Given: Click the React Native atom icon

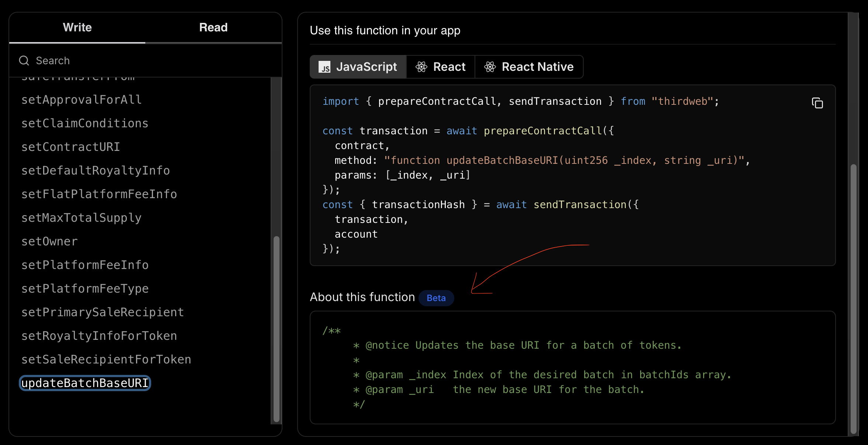Looking at the screenshot, I should 490,67.
